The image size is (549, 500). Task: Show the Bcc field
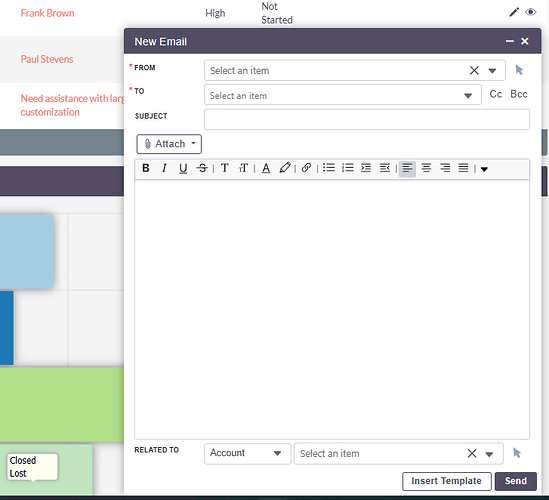tap(519, 94)
